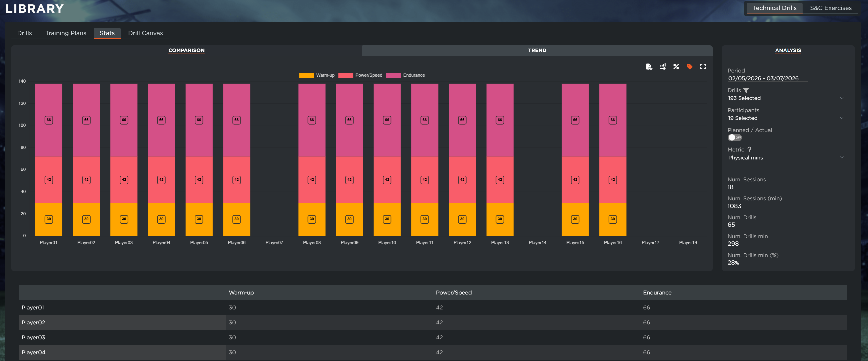The image size is (868, 361).
Task: Click the Metric help question mark
Action: click(749, 149)
